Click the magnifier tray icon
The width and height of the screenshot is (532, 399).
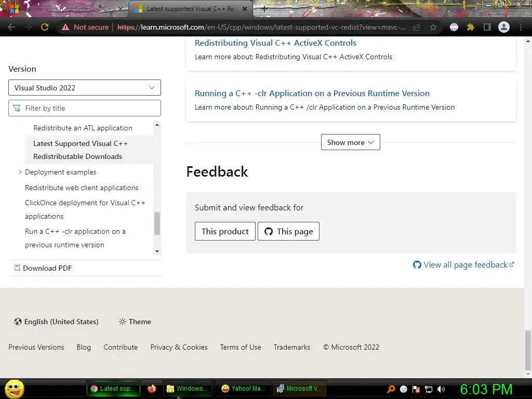point(391,389)
